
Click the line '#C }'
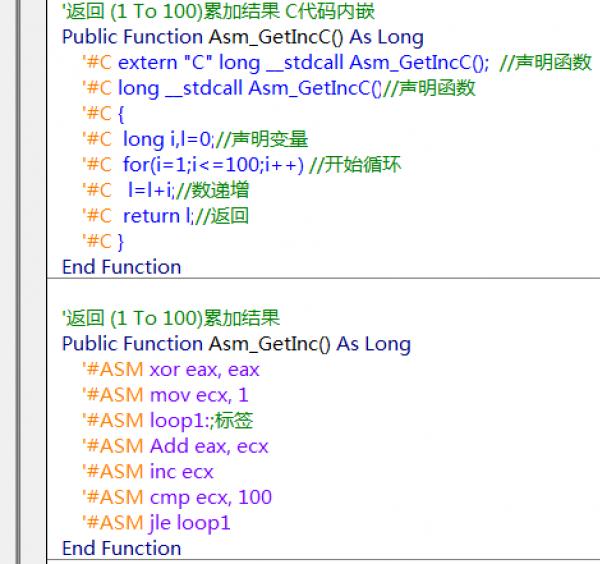click(x=103, y=241)
